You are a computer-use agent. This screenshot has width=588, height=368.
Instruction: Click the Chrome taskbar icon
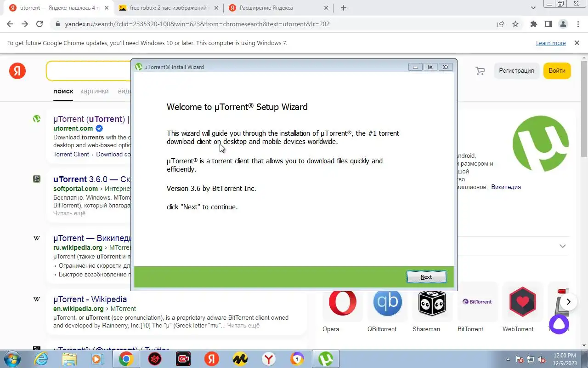[126, 359]
